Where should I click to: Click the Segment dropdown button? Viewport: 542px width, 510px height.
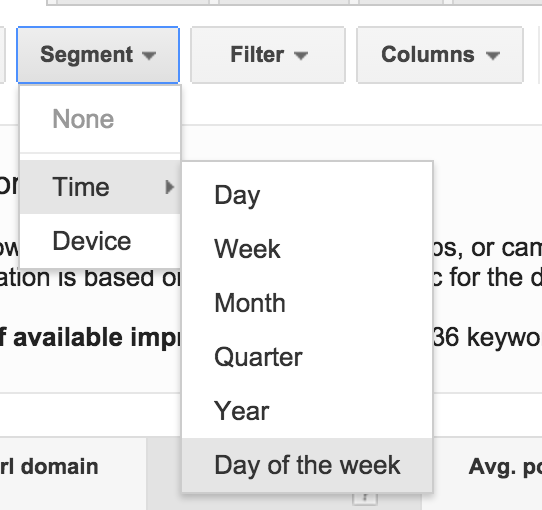98,55
